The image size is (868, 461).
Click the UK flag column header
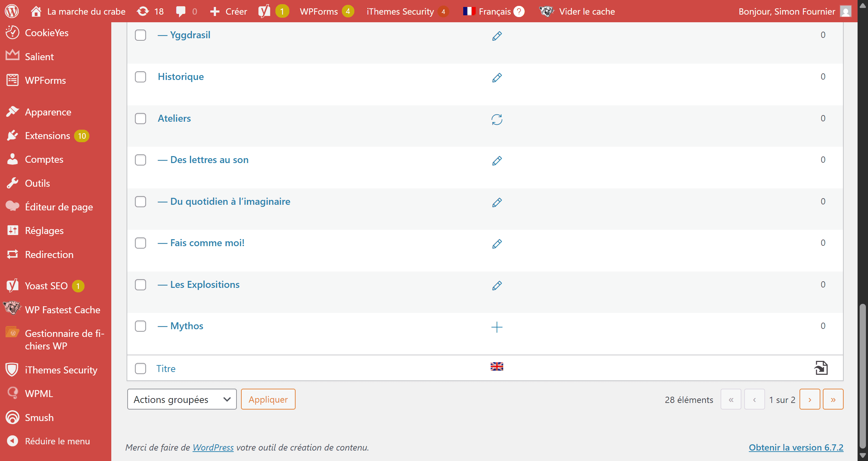click(497, 366)
